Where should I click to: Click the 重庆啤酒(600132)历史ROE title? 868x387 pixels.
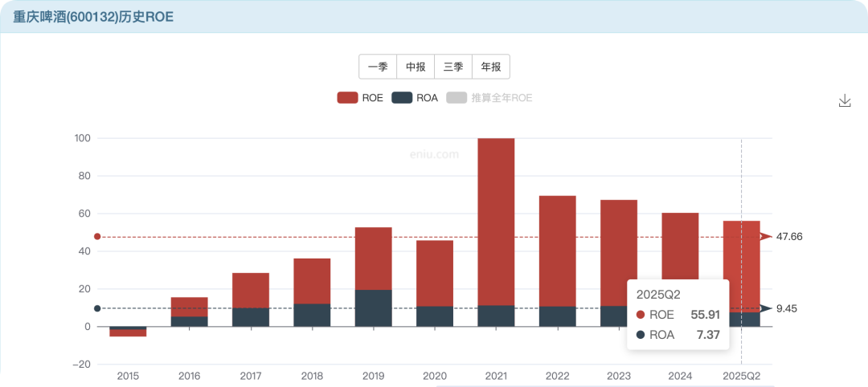(93, 16)
